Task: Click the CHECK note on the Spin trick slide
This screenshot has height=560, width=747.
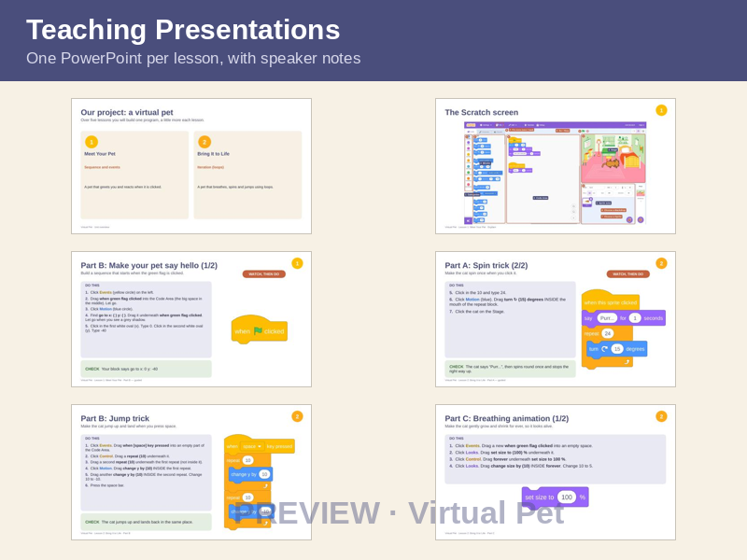Action: pyautogui.click(x=510, y=369)
